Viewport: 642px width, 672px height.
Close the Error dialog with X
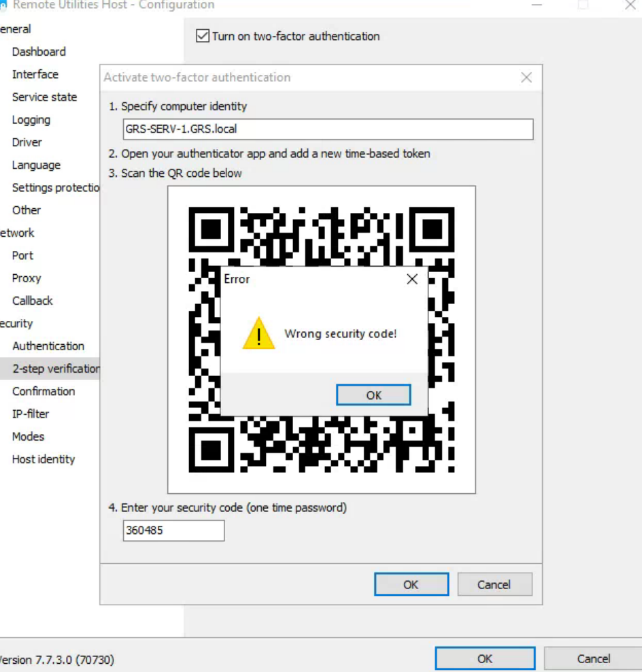point(412,279)
